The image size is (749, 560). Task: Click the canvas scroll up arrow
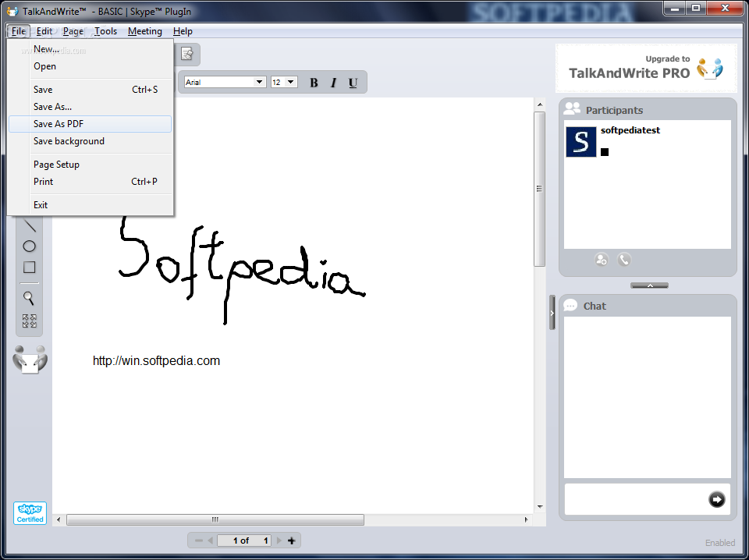point(540,105)
